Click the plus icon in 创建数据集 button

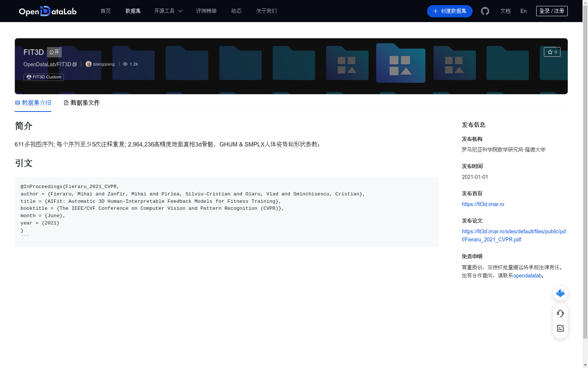coord(435,11)
